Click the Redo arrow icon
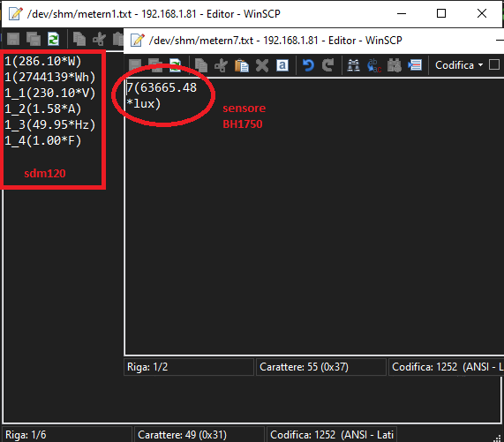504x442 pixels. (x=328, y=65)
